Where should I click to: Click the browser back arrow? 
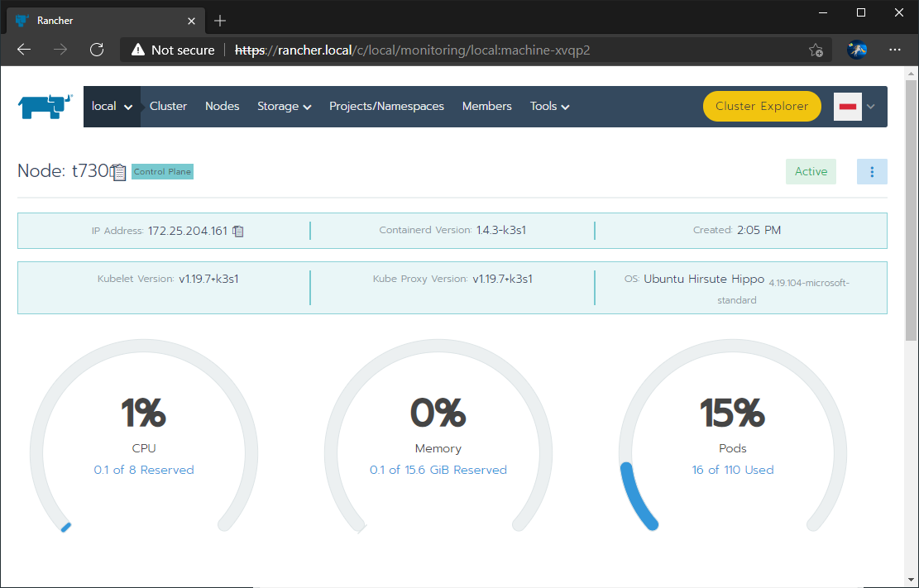pos(23,50)
